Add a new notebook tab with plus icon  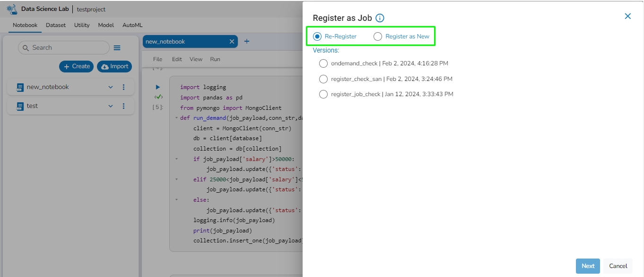247,42
